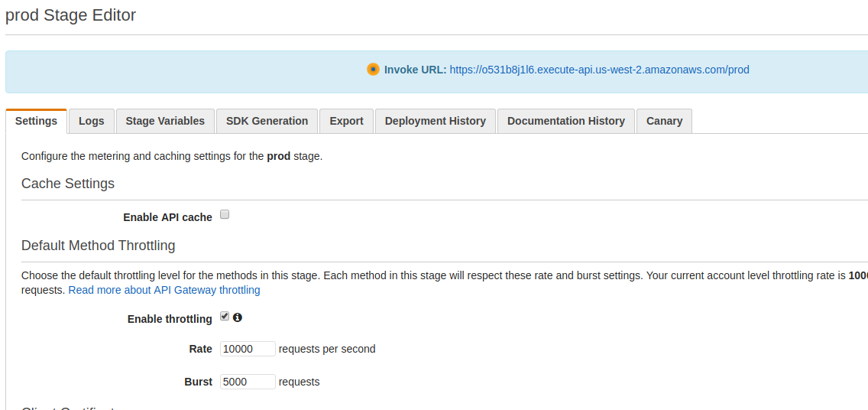The width and height of the screenshot is (868, 410).
Task: Uncheck the Enable throttling checkbox
Action: tap(225, 317)
